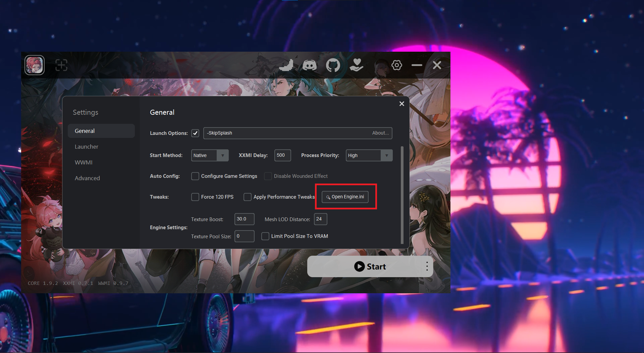This screenshot has height=353, width=644.
Task: Click the donate hand-with-heart icon
Action: coord(356,65)
